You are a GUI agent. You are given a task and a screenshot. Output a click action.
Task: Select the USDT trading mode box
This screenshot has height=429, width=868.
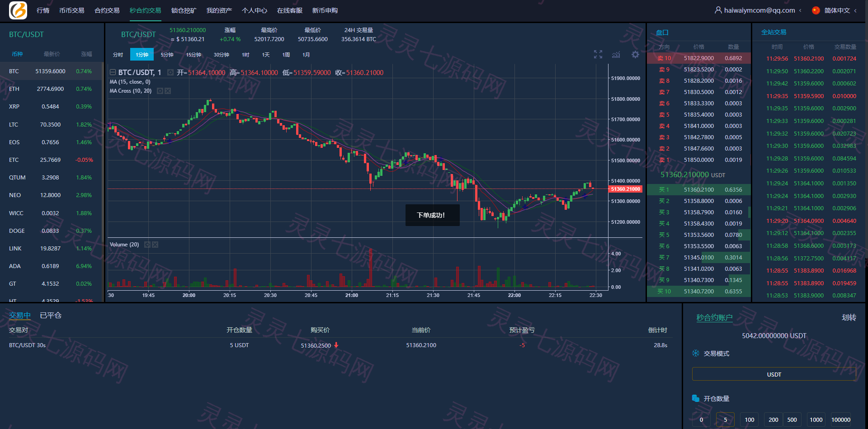(774, 374)
